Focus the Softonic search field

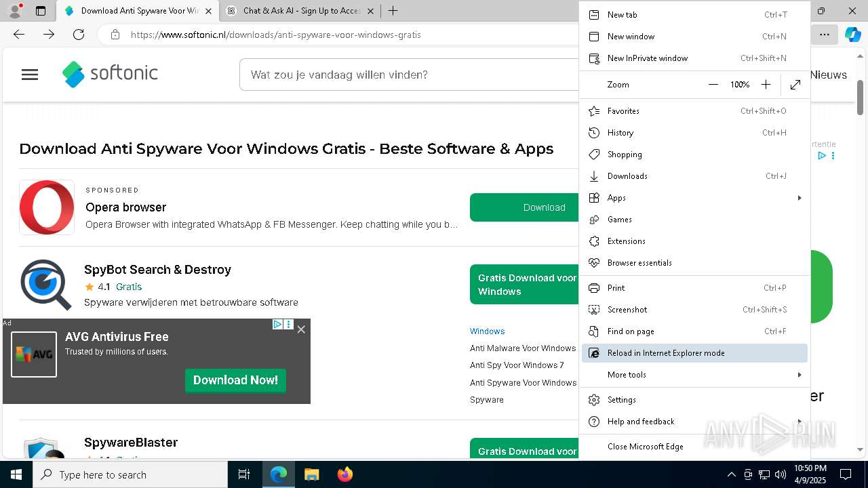click(x=410, y=75)
